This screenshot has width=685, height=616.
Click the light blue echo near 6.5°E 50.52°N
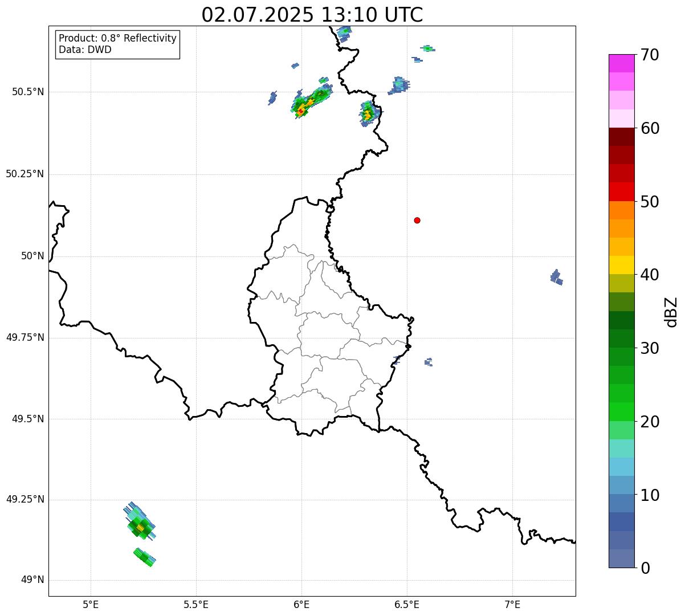tap(399, 85)
